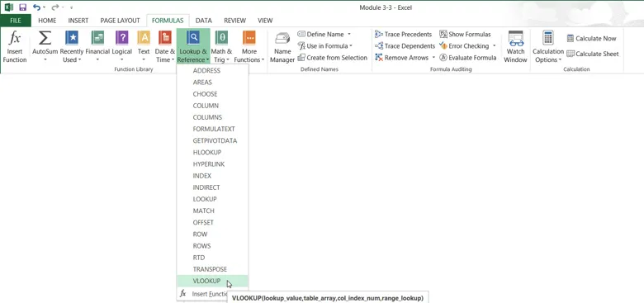Click Trace Dependents
The image size is (644, 303).
click(405, 46)
